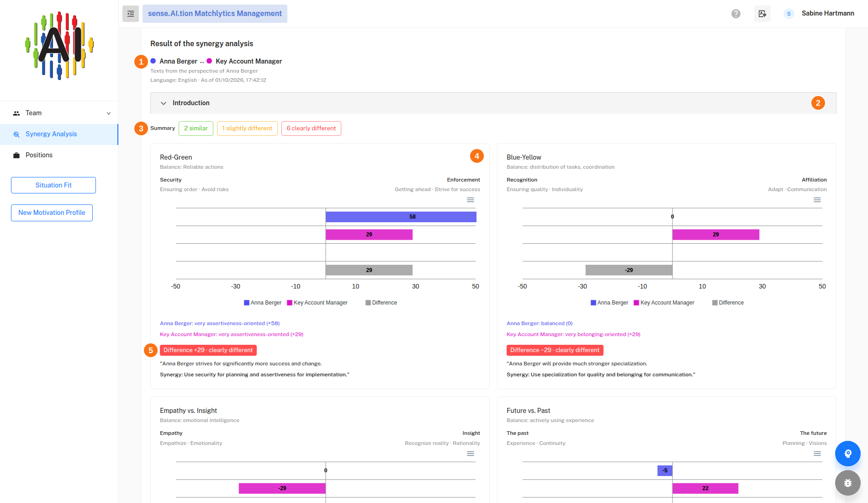Viewport: 868px width, 503px height.
Task: Toggle Key Account Manager in Blue-Yellow legend
Action: [x=664, y=303]
